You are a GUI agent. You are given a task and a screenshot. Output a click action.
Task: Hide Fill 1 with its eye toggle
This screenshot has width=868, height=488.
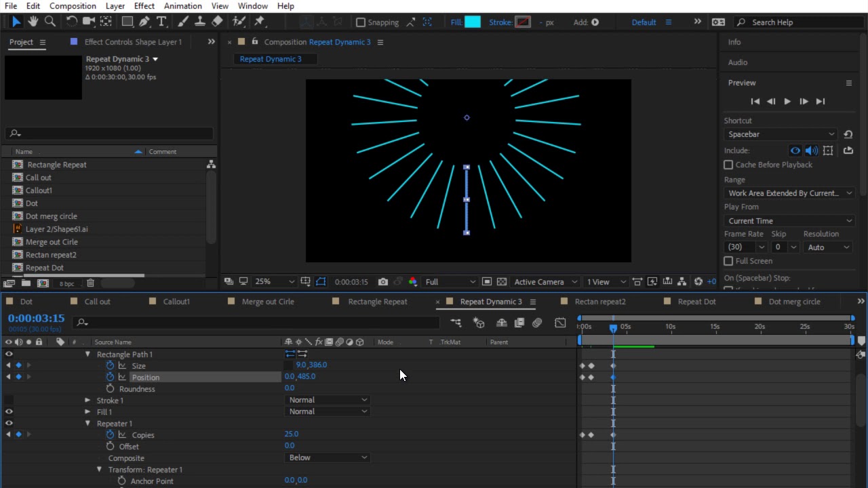coord(9,411)
